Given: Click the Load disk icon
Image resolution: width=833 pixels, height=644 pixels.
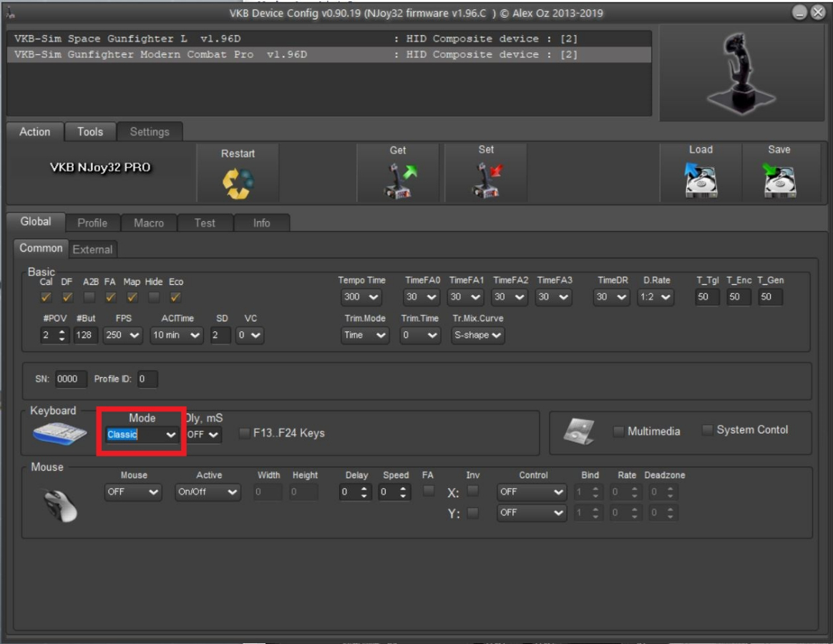Looking at the screenshot, I should click(x=700, y=180).
